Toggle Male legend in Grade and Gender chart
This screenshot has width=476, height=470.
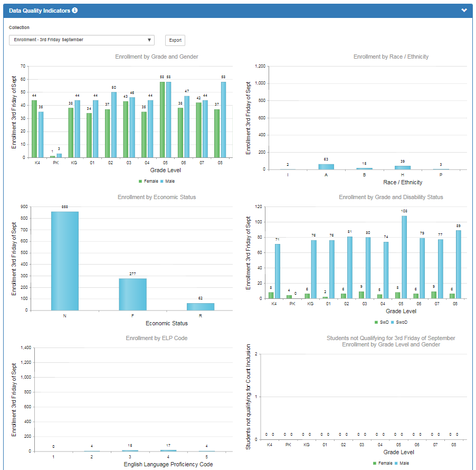click(168, 181)
